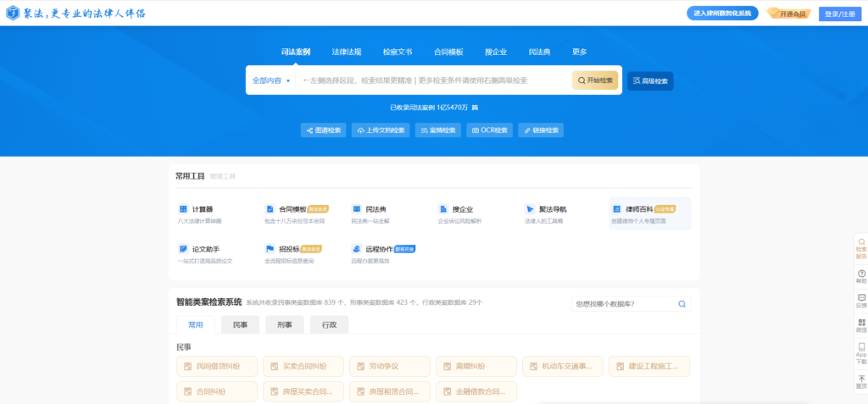Screen dimensions: 868x404
Task: Open the 律师百科 tool icon
Action: (617, 209)
